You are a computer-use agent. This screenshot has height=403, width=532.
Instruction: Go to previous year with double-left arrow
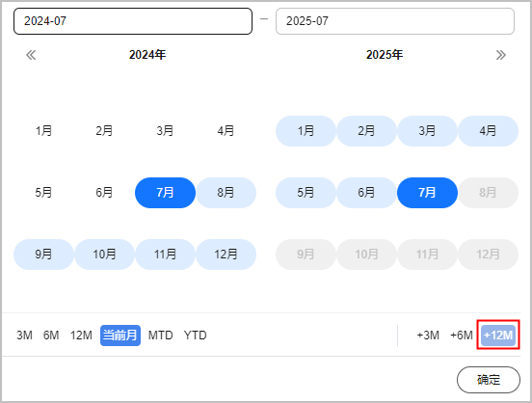point(31,55)
